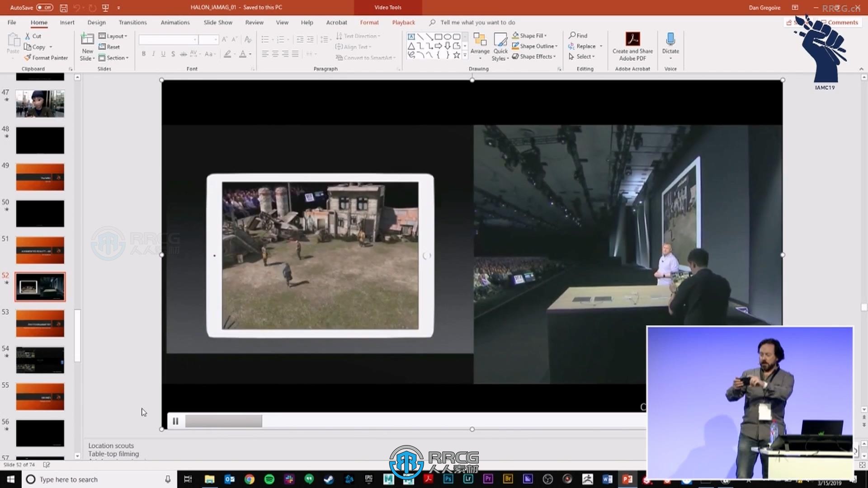The image size is (868, 488).
Task: Switch to the Insert tab
Action: coord(67,22)
